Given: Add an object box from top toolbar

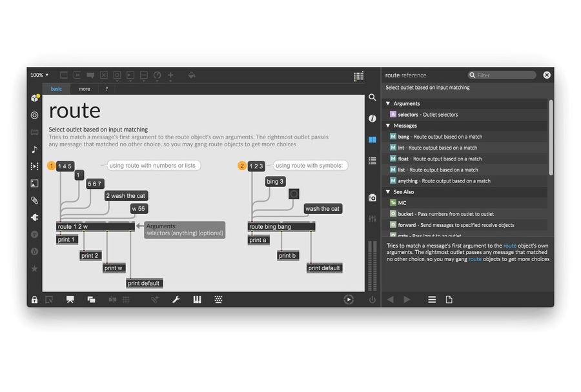Looking at the screenshot, I should coord(64,75).
